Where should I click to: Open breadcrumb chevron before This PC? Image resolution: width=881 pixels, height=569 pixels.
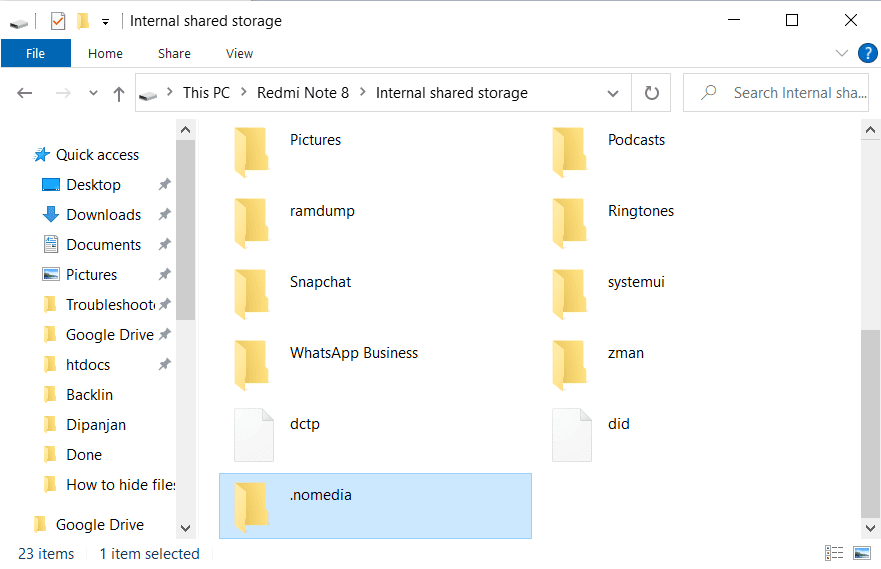pos(170,92)
